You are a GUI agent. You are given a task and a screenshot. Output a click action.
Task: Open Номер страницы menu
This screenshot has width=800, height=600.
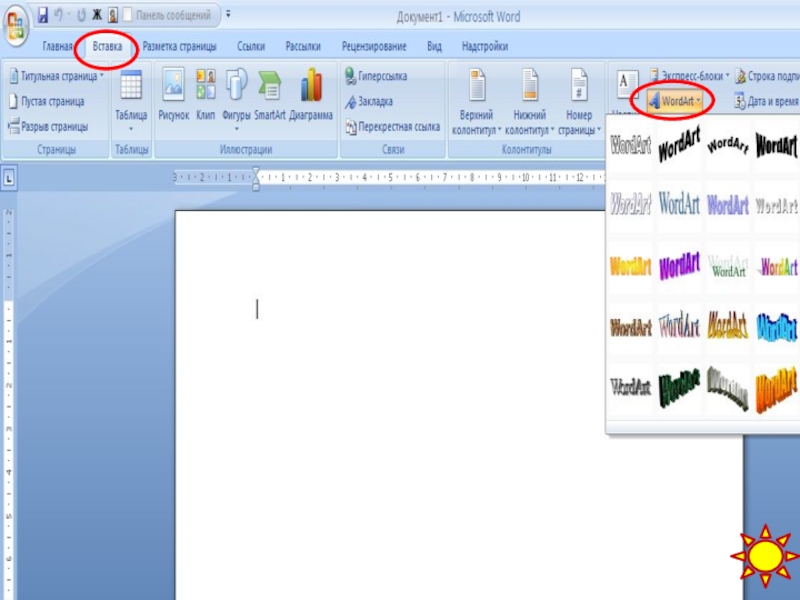(x=579, y=102)
